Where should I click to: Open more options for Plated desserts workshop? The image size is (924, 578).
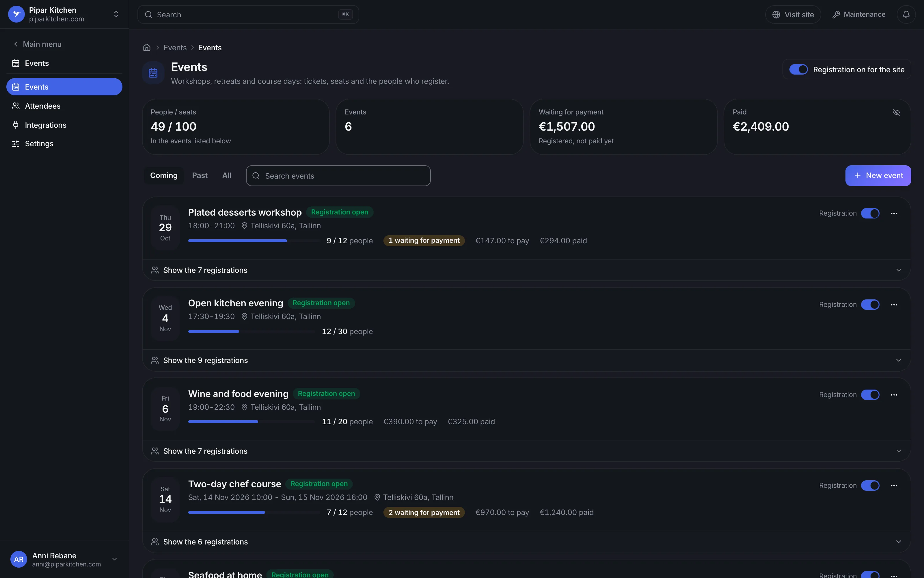tap(894, 213)
